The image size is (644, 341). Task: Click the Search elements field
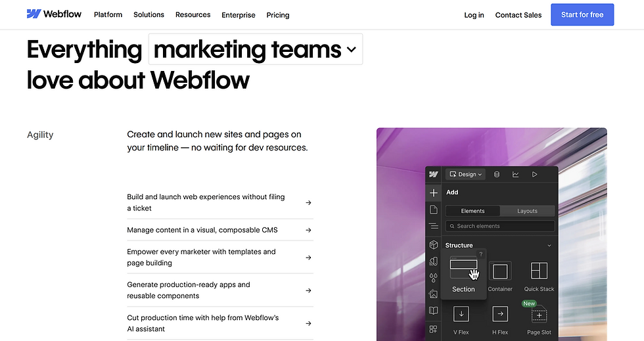point(500,226)
